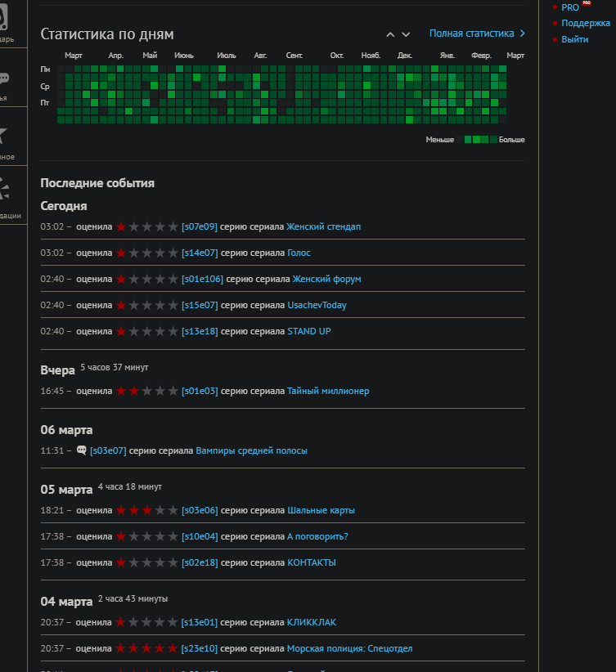Image resolution: width=616 pixels, height=672 pixels.
Task: Click the Выйти logout link
Action: pos(574,39)
